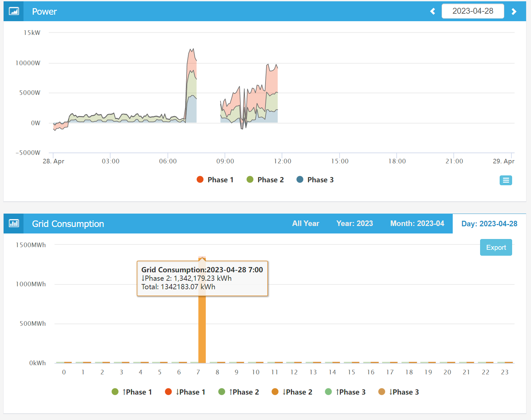Click the date field showing 2023-04-28

(x=472, y=11)
